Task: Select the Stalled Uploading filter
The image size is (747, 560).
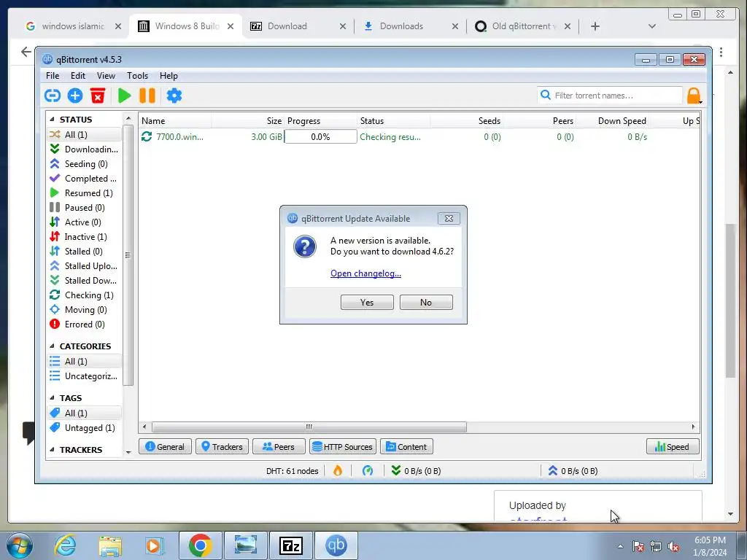Action: [84, 265]
